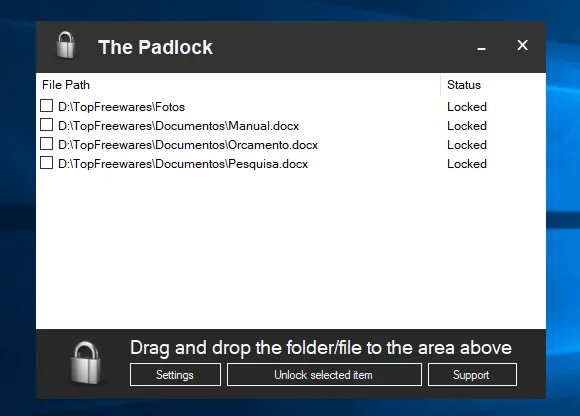Click the 'Drag and drop the folder/file' text

pyautogui.click(x=321, y=348)
